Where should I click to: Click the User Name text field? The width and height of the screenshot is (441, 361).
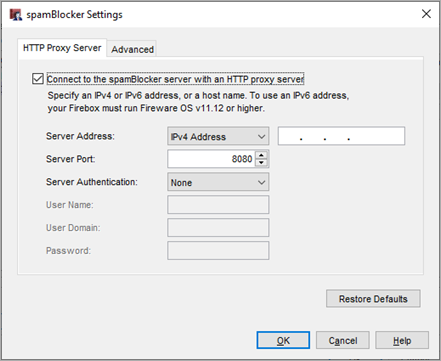pyautogui.click(x=218, y=205)
